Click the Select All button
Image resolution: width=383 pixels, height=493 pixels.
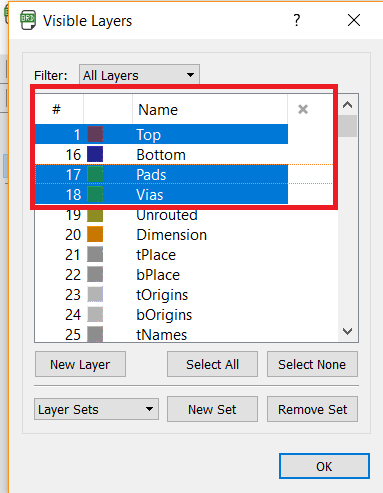point(212,364)
